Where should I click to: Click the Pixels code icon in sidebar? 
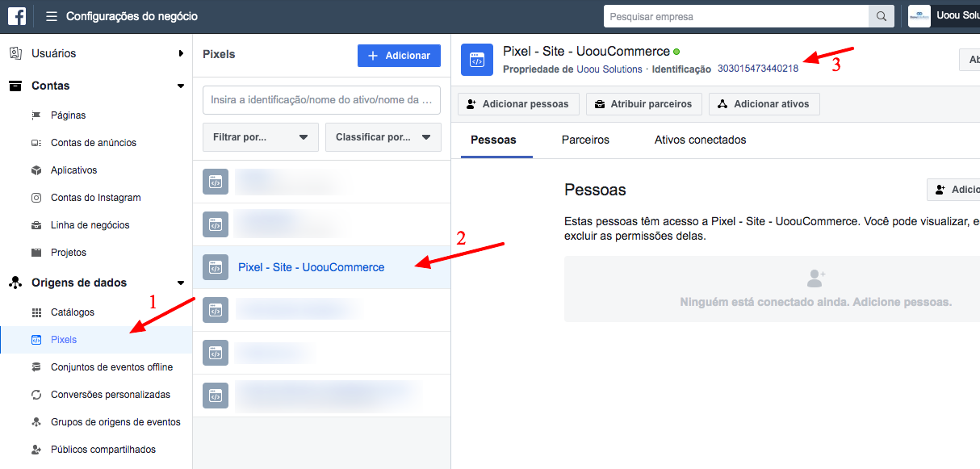pos(36,340)
